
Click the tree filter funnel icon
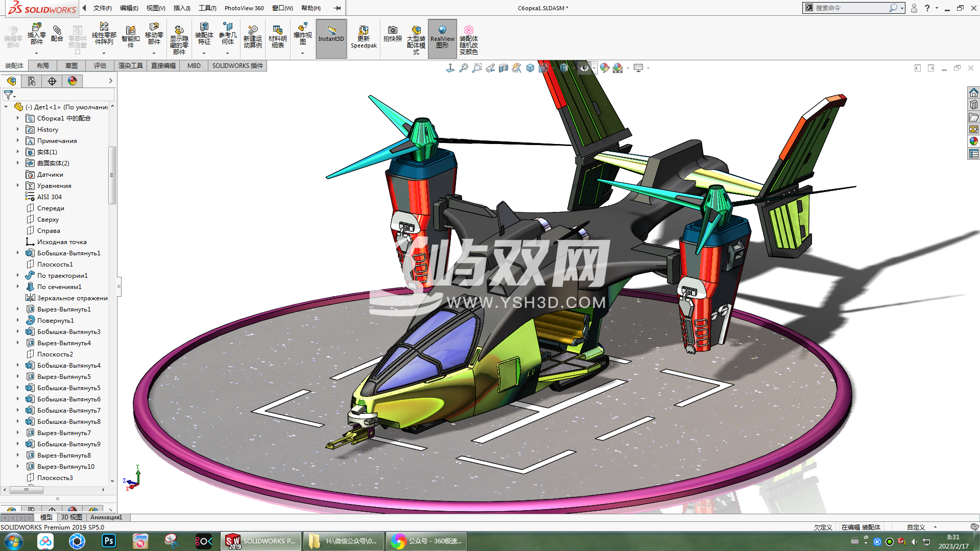point(8,95)
